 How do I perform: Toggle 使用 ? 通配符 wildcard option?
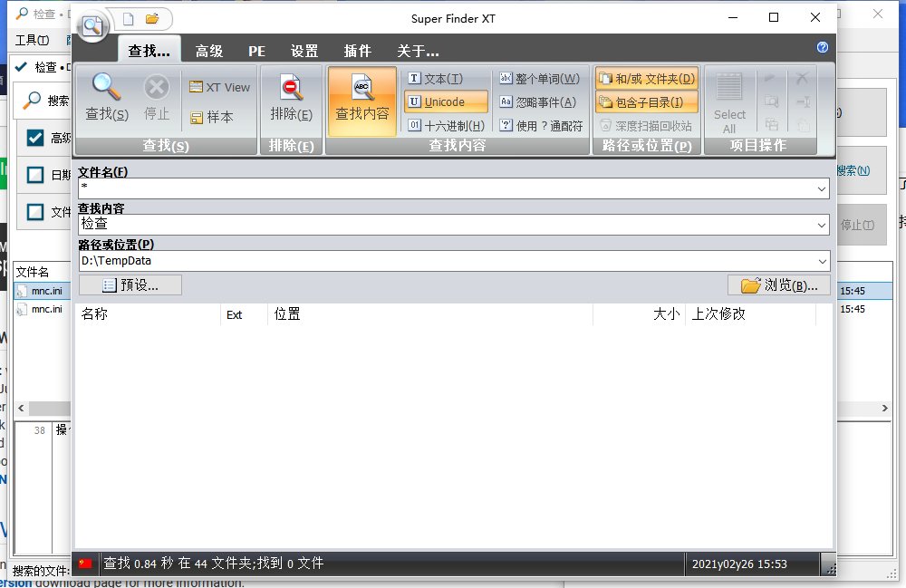(541, 125)
